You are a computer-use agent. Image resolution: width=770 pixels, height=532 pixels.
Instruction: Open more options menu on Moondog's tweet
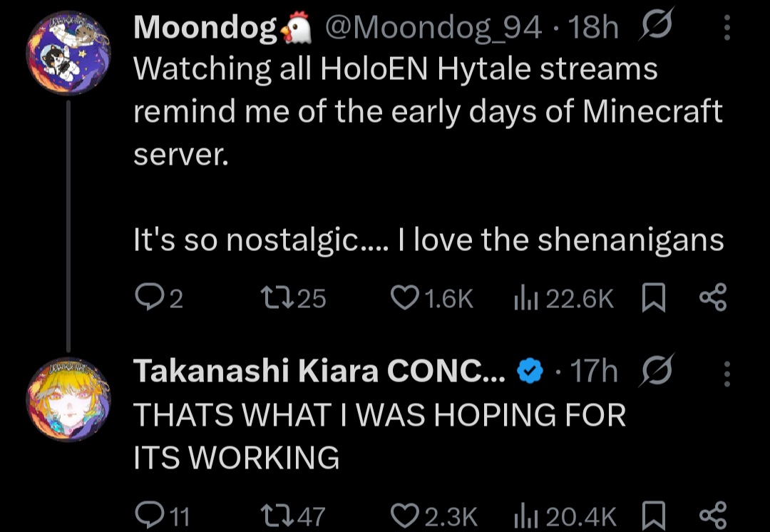point(727,28)
